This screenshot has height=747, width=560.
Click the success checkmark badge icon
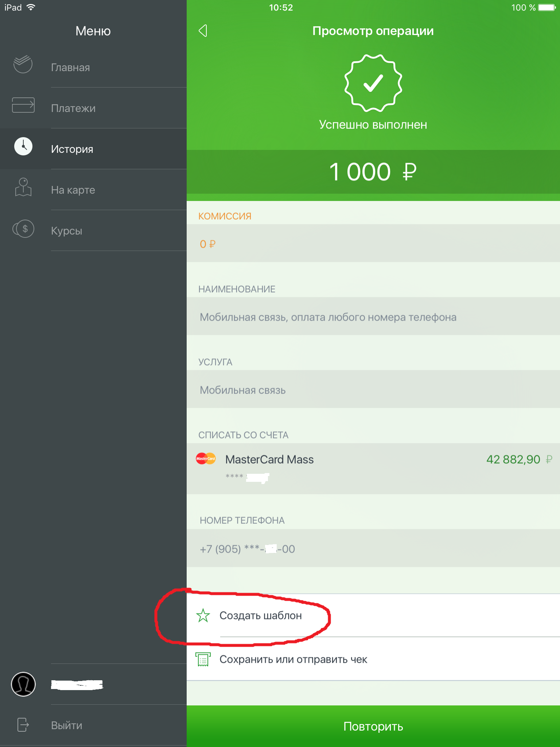(x=373, y=83)
